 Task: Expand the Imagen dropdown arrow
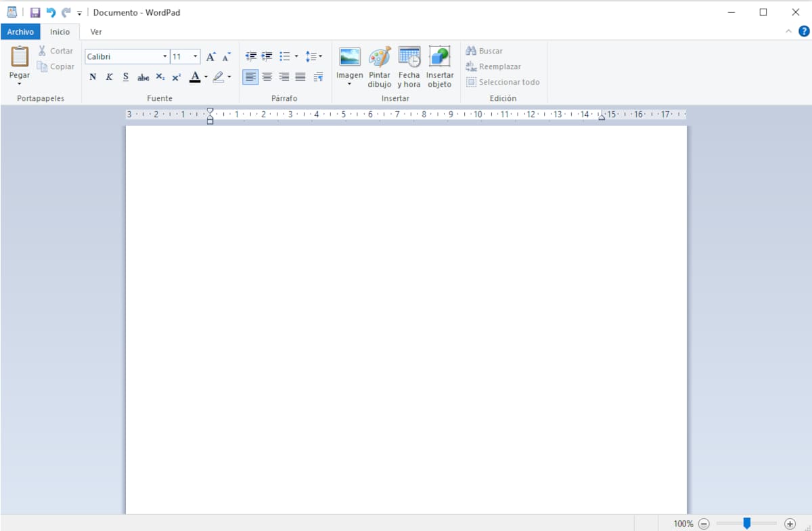coord(350,84)
